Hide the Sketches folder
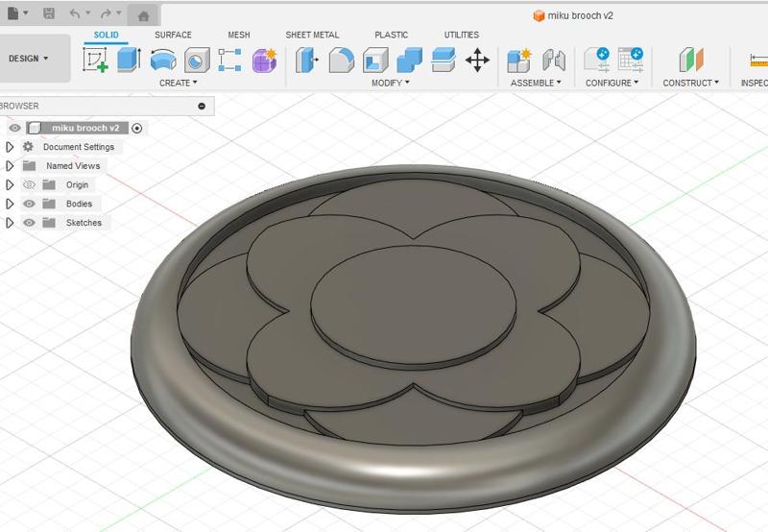 pos(29,223)
